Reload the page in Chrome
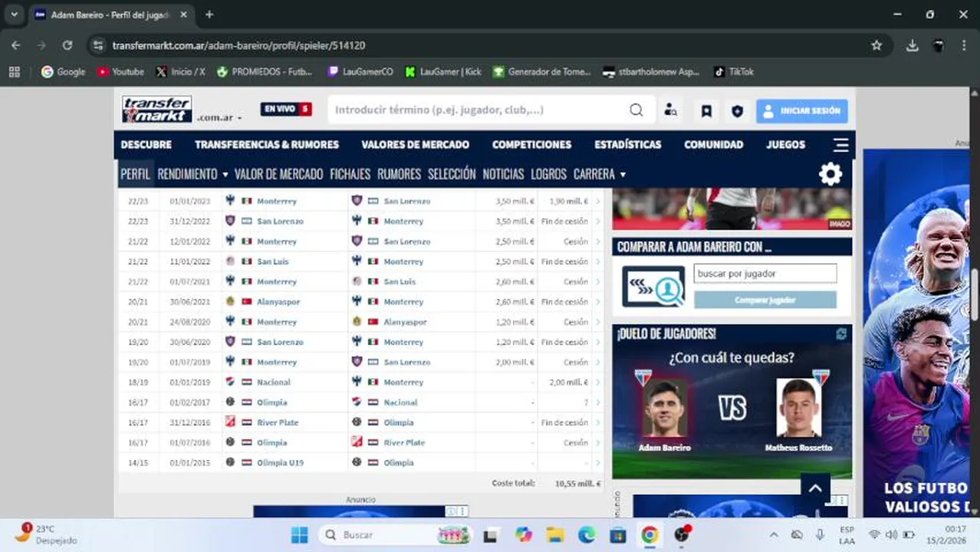 (x=67, y=45)
